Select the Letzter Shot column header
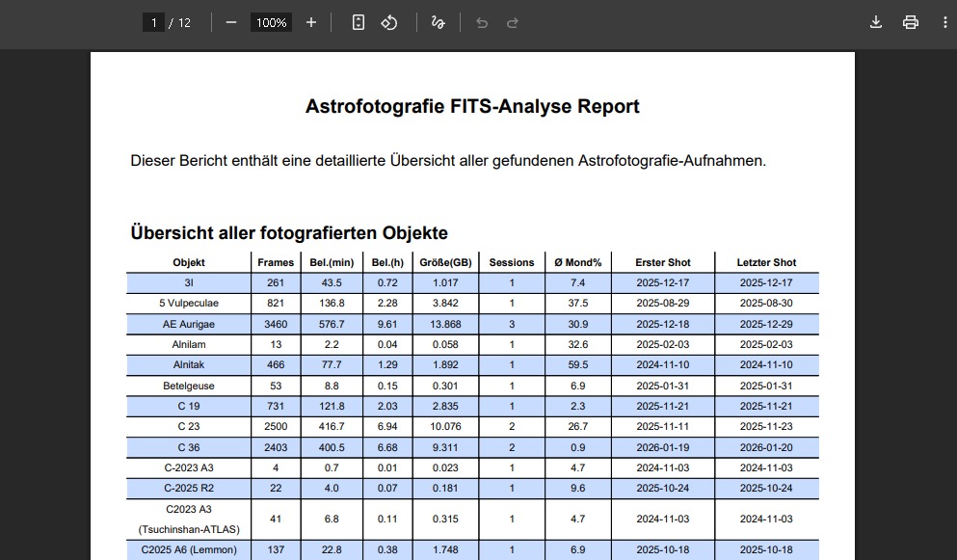 pyautogui.click(x=766, y=262)
